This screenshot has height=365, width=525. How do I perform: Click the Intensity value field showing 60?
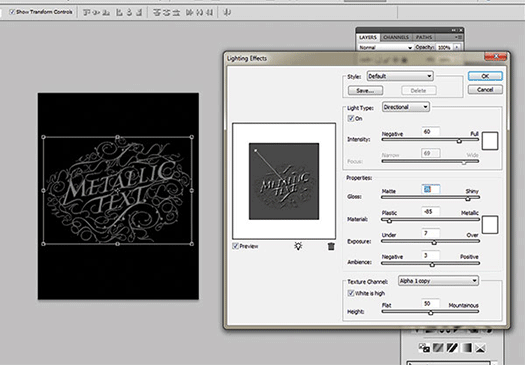pos(431,132)
